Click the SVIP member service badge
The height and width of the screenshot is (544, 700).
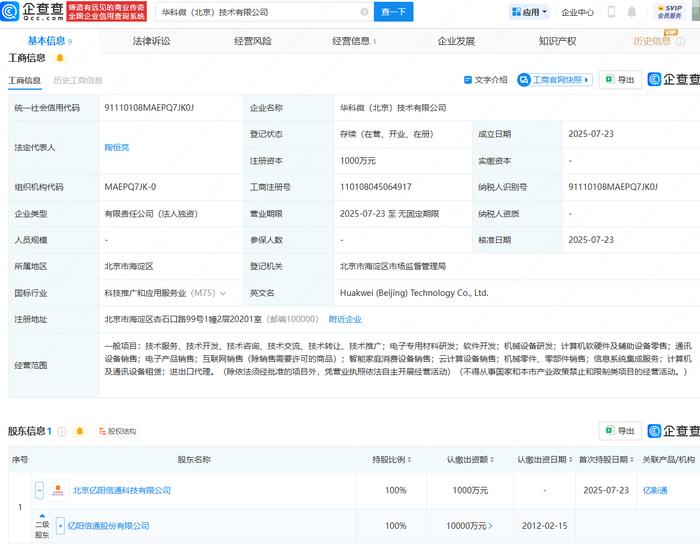669,12
